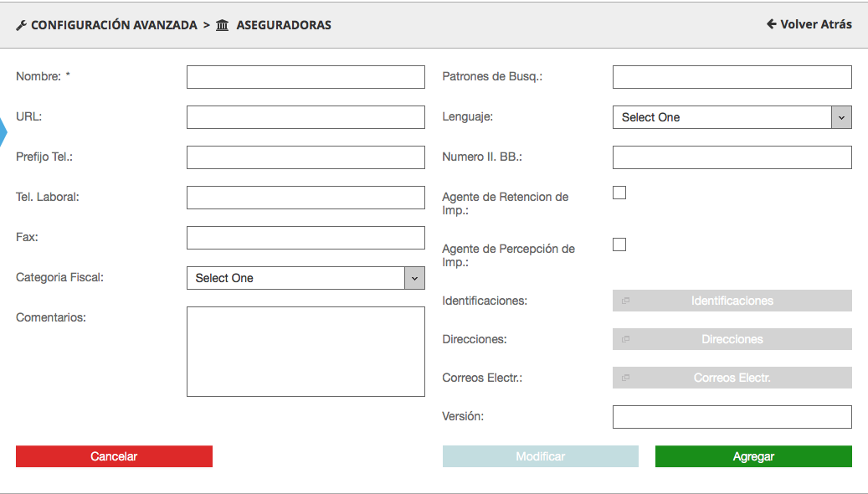Expand the Categoria Fiscal dropdown
This screenshot has width=868, height=494.
pyautogui.click(x=305, y=278)
